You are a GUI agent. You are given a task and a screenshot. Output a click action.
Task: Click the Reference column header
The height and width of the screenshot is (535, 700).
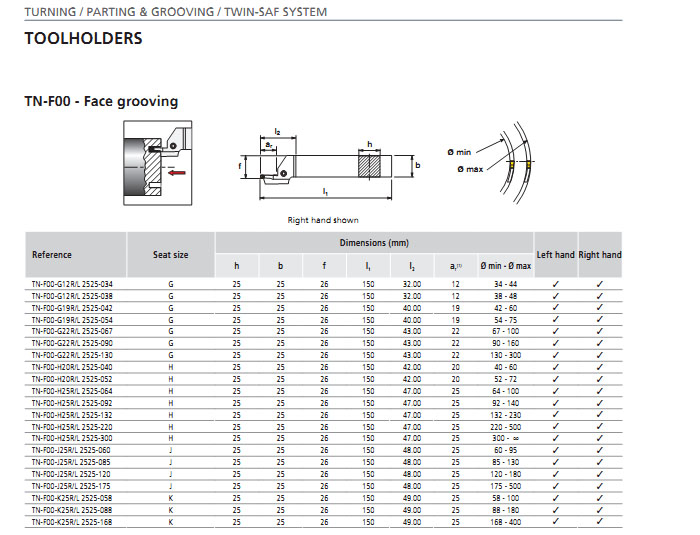tap(52, 255)
